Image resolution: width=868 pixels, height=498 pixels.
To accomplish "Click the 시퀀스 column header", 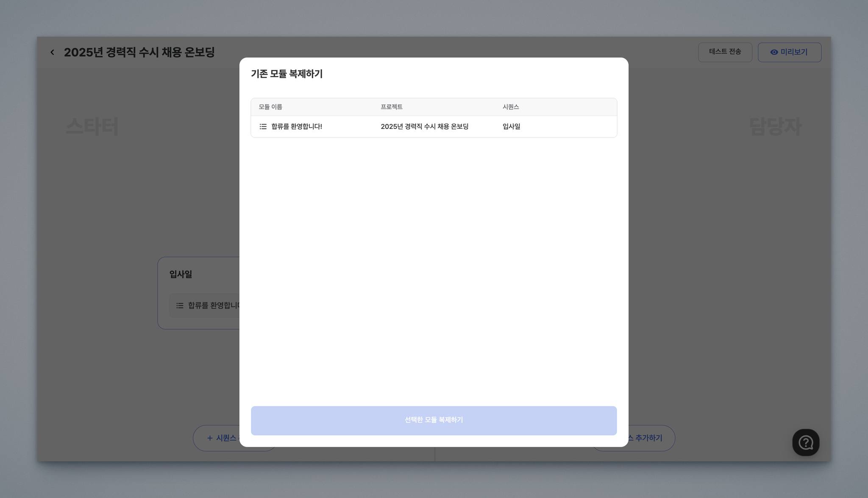I will pyautogui.click(x=510, y=107).
